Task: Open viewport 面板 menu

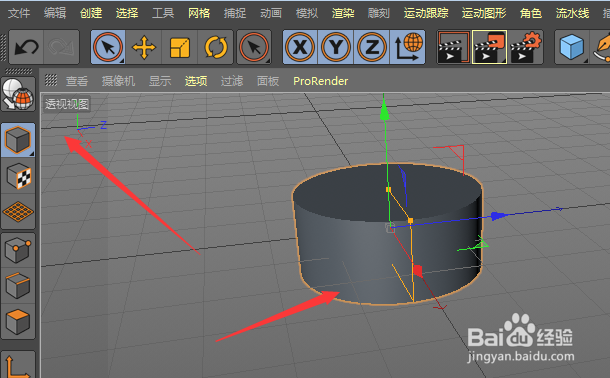Action: coord(268,81)
